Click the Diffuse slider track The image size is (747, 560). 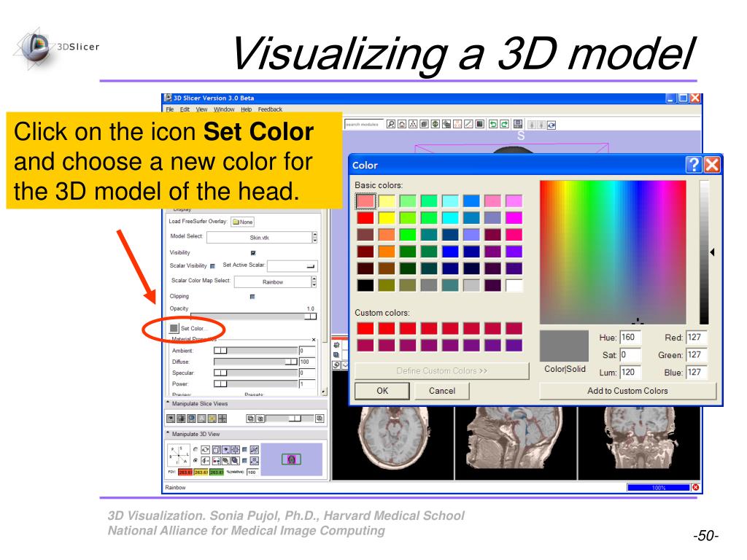[256, 362]
